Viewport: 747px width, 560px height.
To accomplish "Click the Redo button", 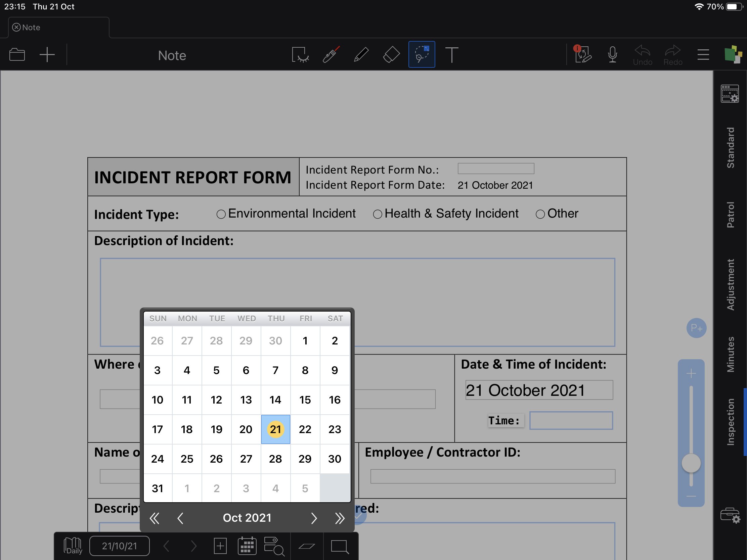I will pyautogui.click(x=673, y=55).
